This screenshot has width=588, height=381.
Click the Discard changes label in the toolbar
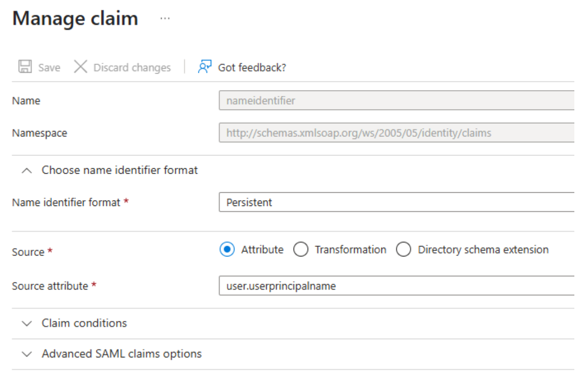(x=132, y=68)
